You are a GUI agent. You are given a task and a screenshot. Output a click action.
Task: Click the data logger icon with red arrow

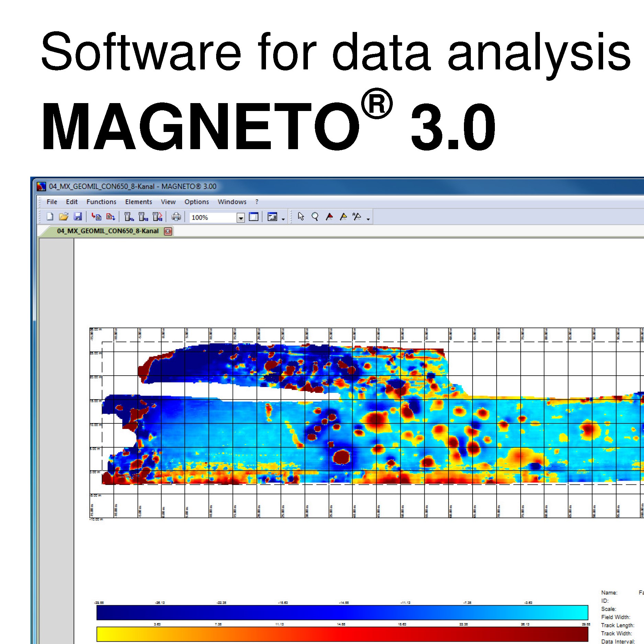coord(157,216)
